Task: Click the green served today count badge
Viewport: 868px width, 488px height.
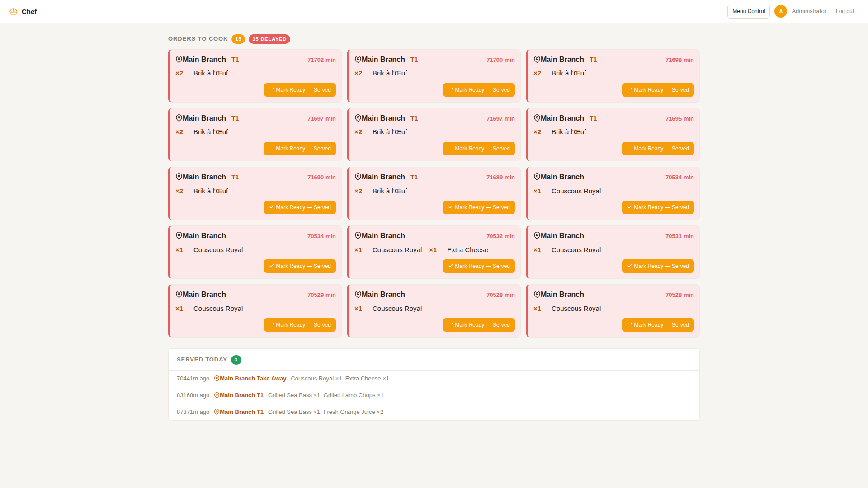Action: click(236, 360)
